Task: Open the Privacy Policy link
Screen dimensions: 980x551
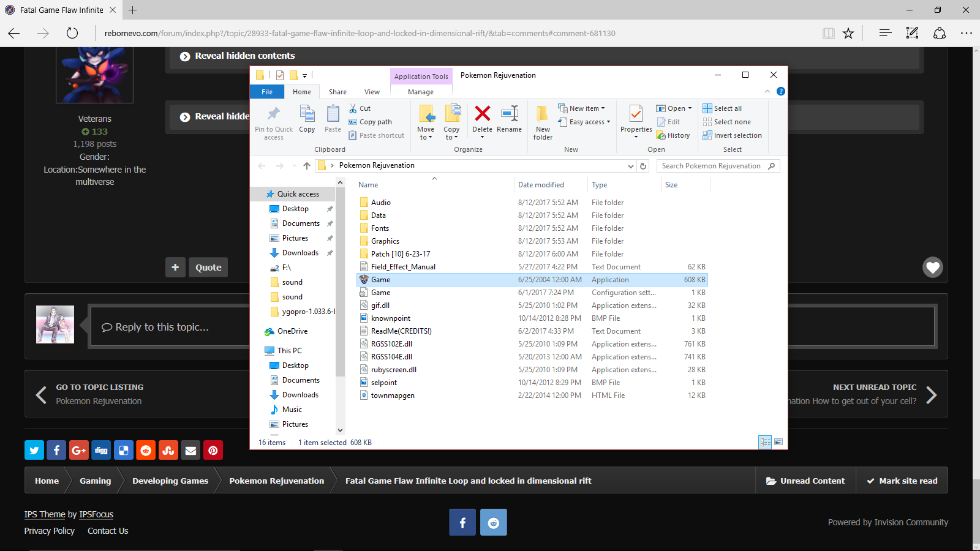Action: [50, 531]
